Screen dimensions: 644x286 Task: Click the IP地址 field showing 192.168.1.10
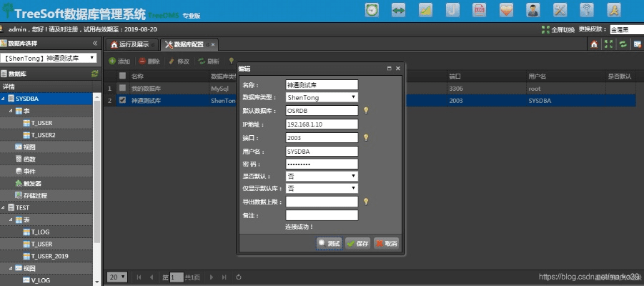click(x=322, y=124)
